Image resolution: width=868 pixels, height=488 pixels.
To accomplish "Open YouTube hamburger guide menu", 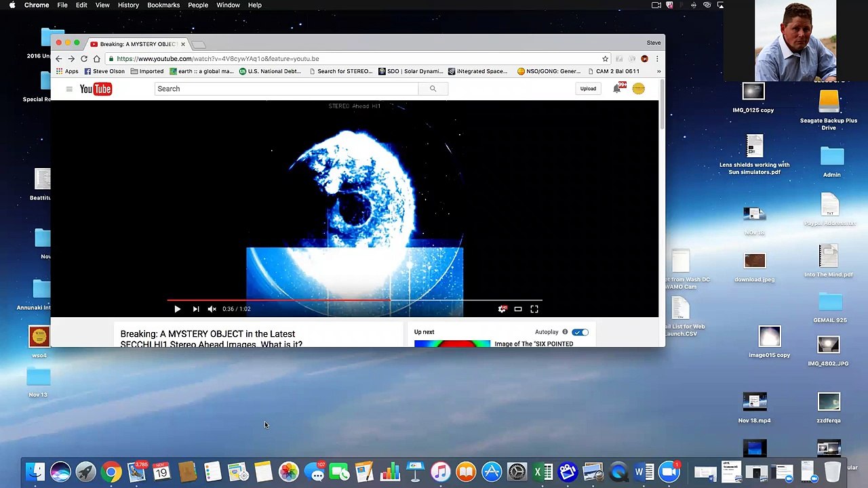I will point(69,89).
